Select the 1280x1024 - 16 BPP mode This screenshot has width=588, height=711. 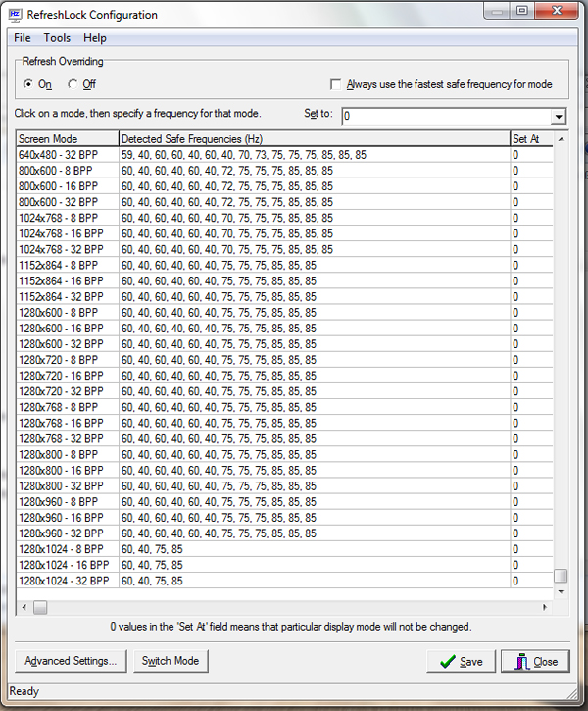(x=284, y=565)
